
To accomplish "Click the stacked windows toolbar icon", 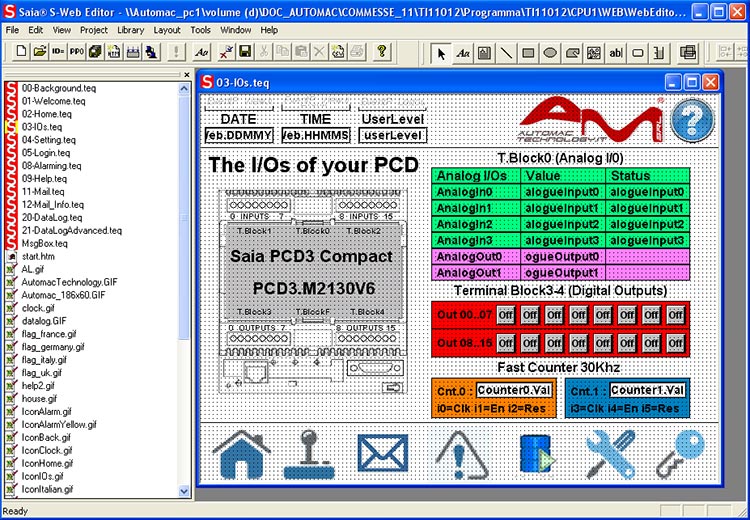I will 688,53.
